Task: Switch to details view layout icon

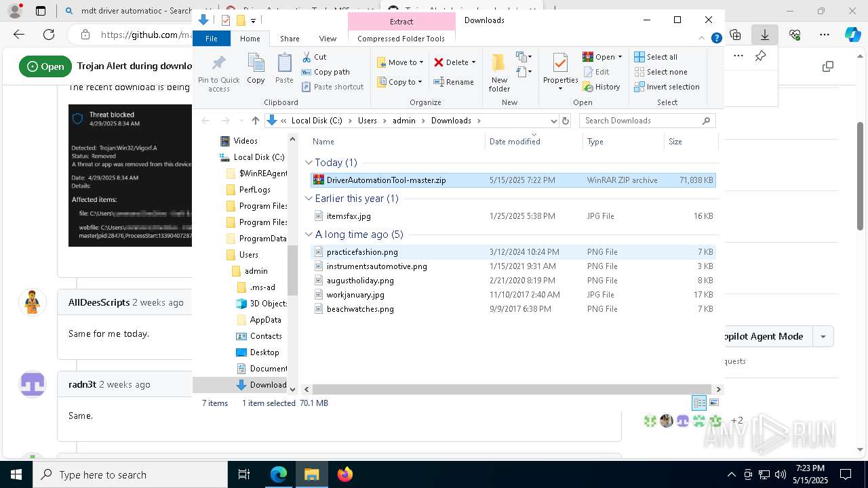Action: point(699,403)
